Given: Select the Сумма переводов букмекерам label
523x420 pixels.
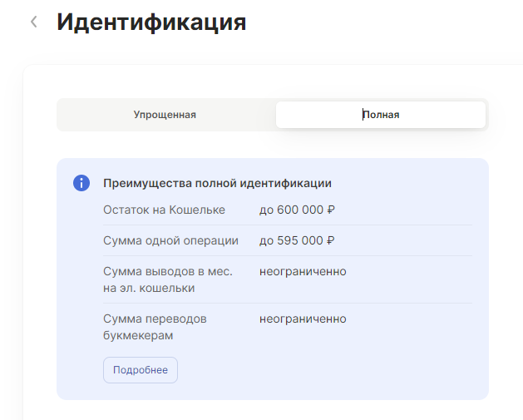Looking at the screenshot, I should click(155, 327).
